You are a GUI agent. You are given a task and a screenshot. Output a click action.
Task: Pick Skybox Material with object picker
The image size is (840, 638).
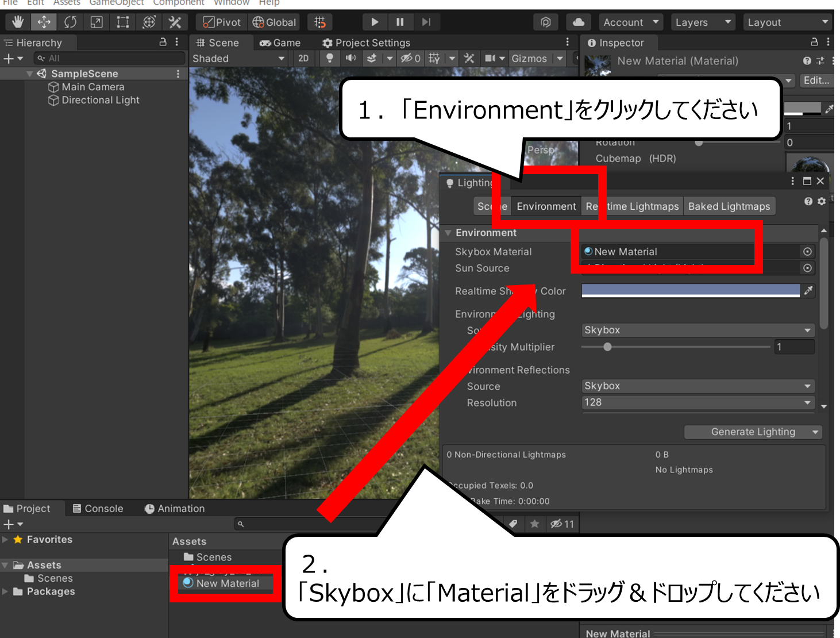click(x=807, y=252)
